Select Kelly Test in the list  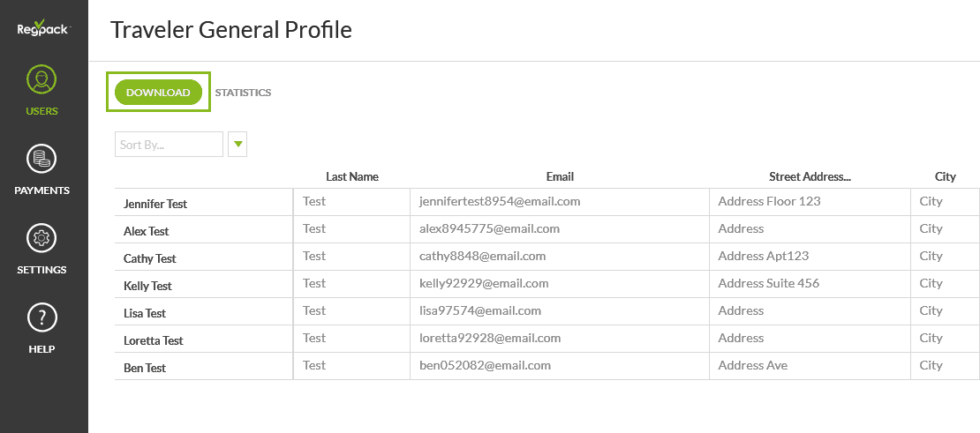(x=147, y=286)
